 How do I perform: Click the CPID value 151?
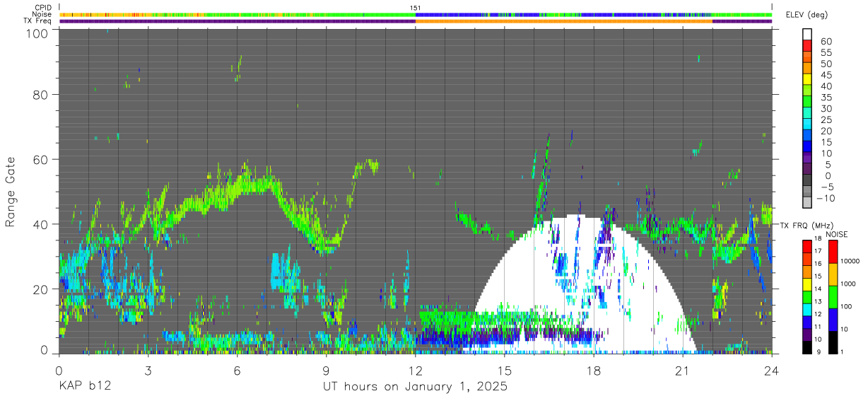[x=415, y=8]
